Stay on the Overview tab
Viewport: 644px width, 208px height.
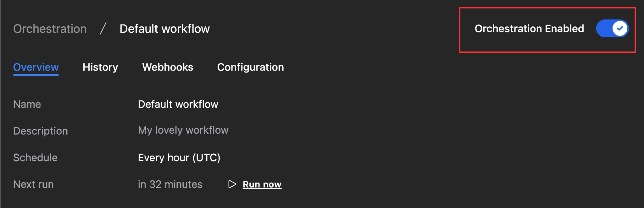pos(36,67)
